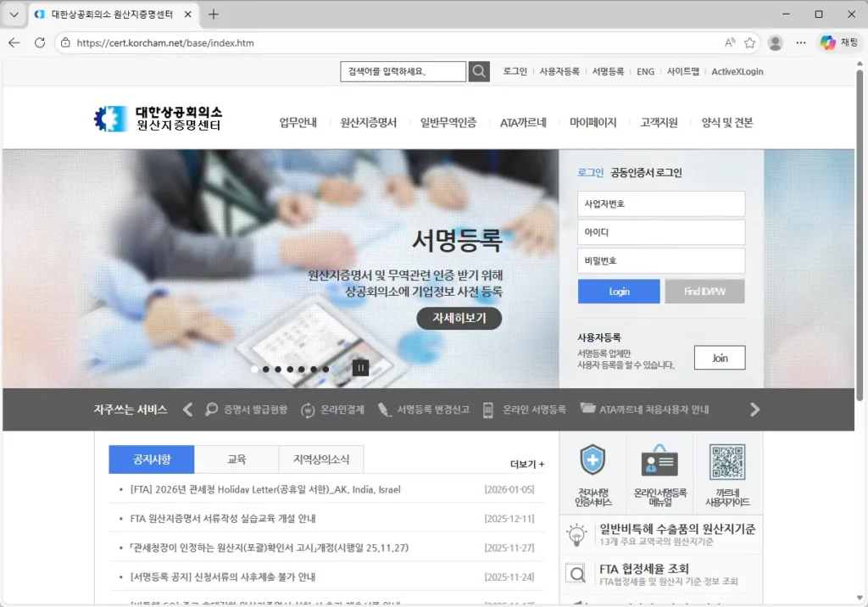Pause the banner slideshow

361,368
